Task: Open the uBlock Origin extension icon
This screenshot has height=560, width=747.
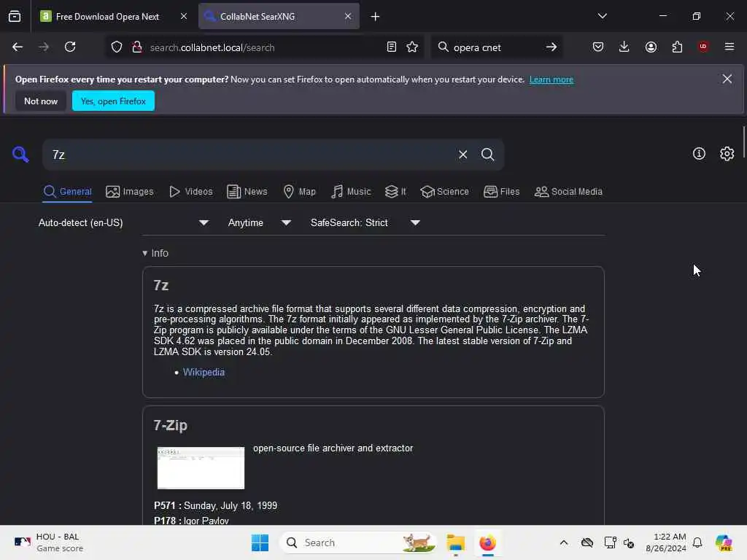Action: tap(703, 47)
